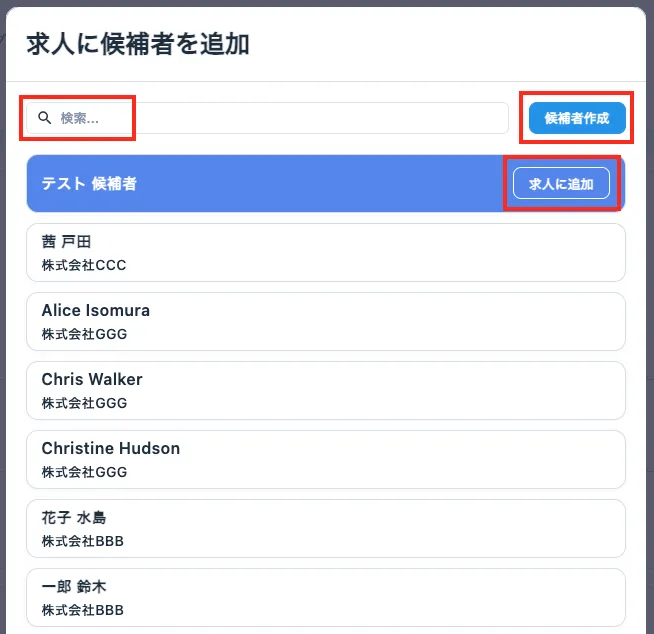Screen dimensions: 654x634
Task: Select the テスト 候補者 name text
Action: [x=89, y=184]
